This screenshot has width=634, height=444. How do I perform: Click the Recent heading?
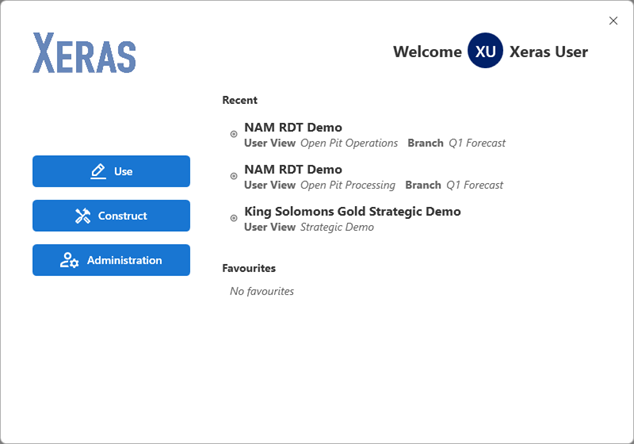coord(240,100)
